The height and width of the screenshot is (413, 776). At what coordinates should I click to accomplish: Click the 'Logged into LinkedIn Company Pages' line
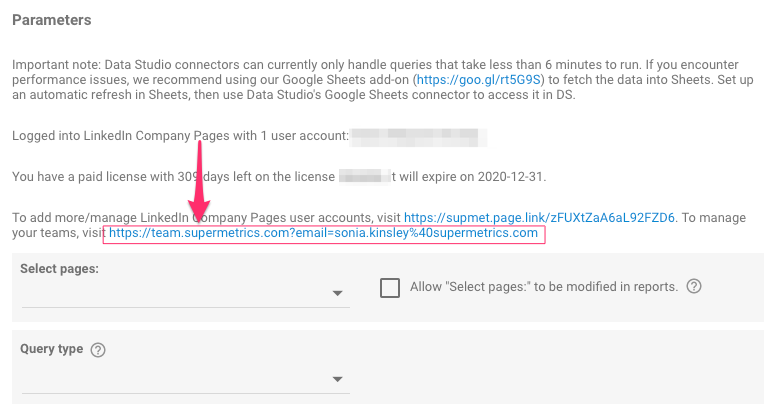181,136
